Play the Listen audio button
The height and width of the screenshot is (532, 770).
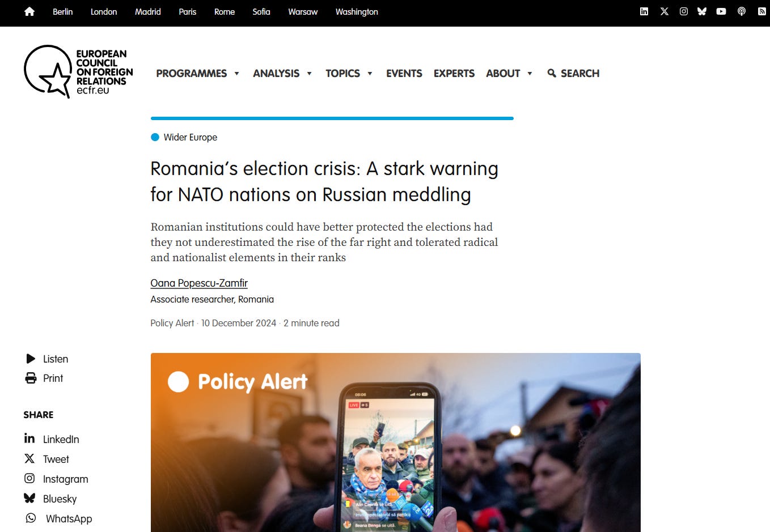(x=31, y=359)
